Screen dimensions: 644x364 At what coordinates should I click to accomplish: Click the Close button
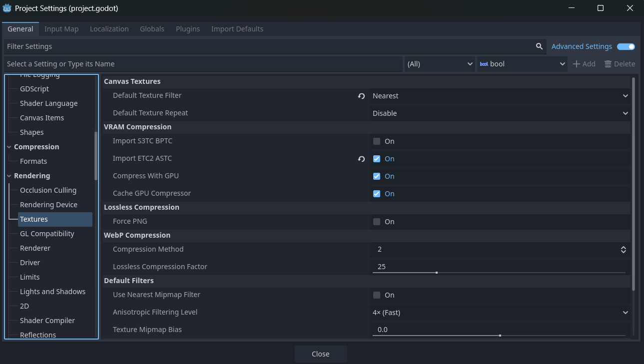pos(320,354)
